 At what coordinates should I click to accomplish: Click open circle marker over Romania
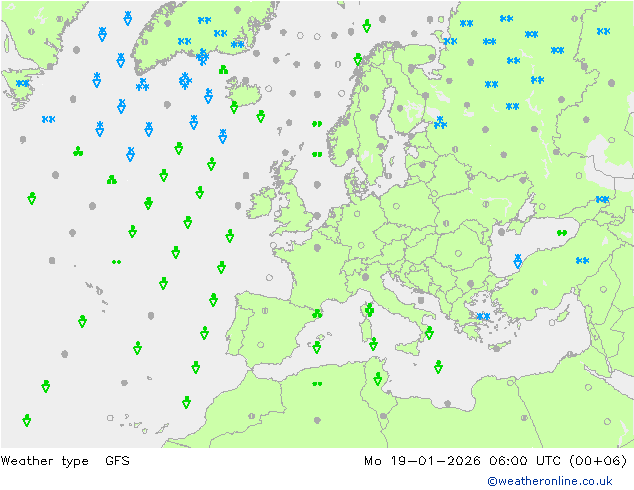[x=458, y=253]
